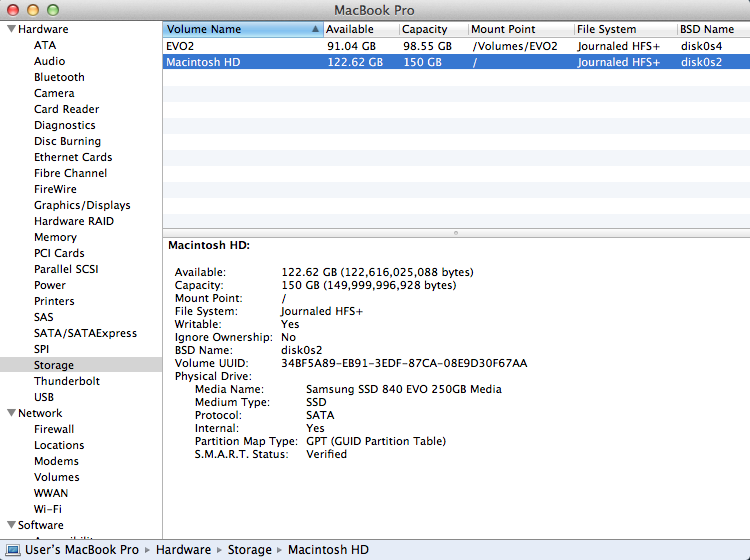Select Wi-Fi under Network
750x560 pixels.
tap(48, 509)
